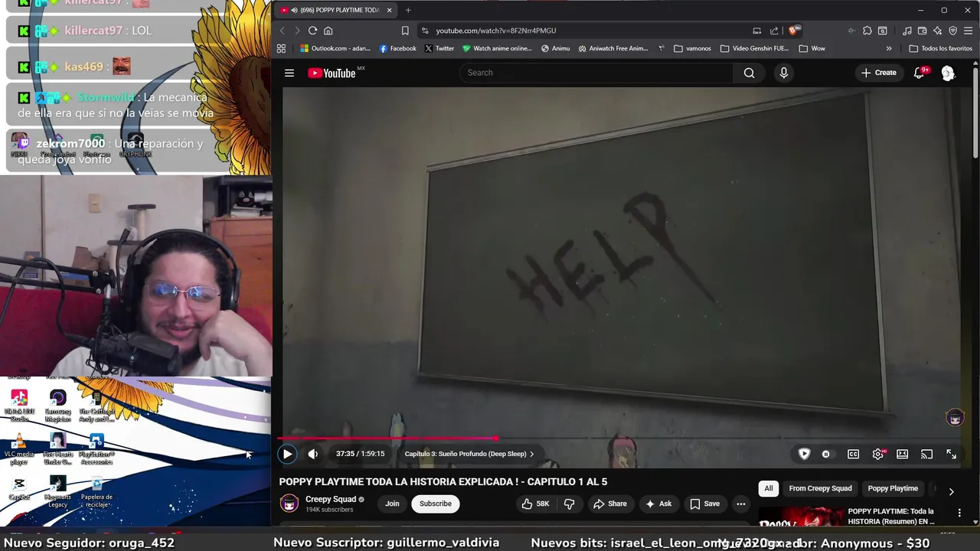Toggle closed captions on the player
980x551 pixels.
(x=853, y=454)
